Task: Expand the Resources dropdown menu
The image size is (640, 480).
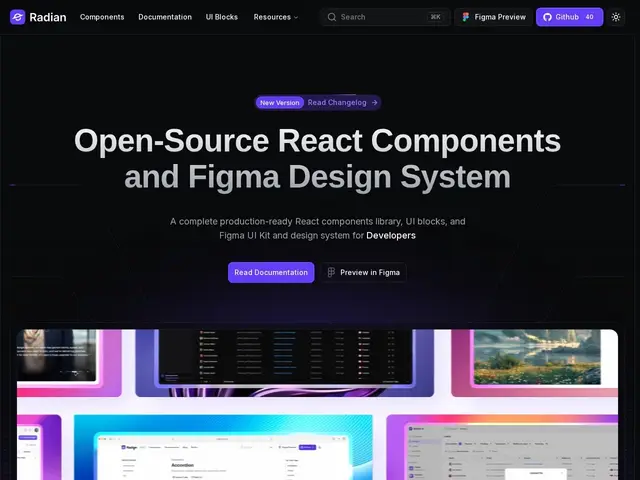Action: pyautogui.click(x=276, y=17)
